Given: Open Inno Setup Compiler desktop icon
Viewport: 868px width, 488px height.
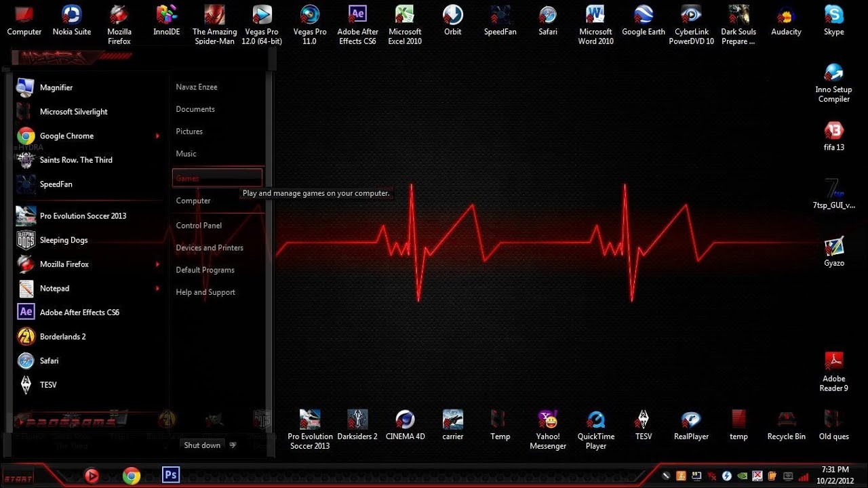Looking at the screenshot, I should point(834,83).
